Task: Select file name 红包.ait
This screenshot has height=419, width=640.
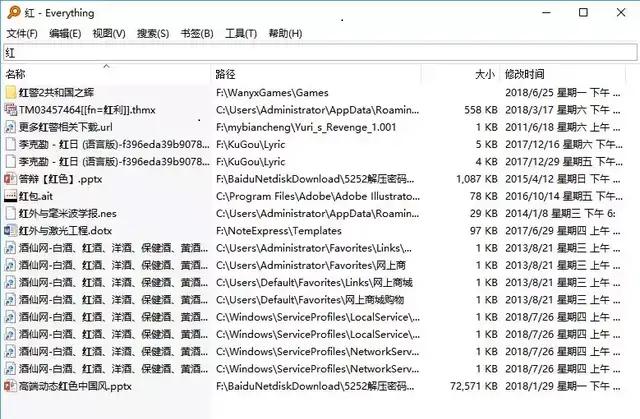Action: coord(36,196)
